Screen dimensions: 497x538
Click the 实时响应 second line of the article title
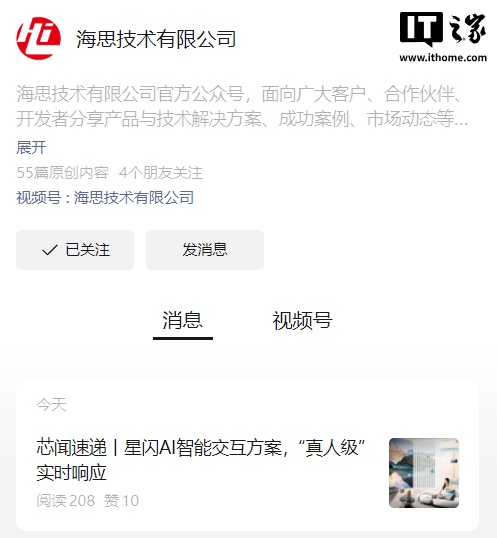71,473
